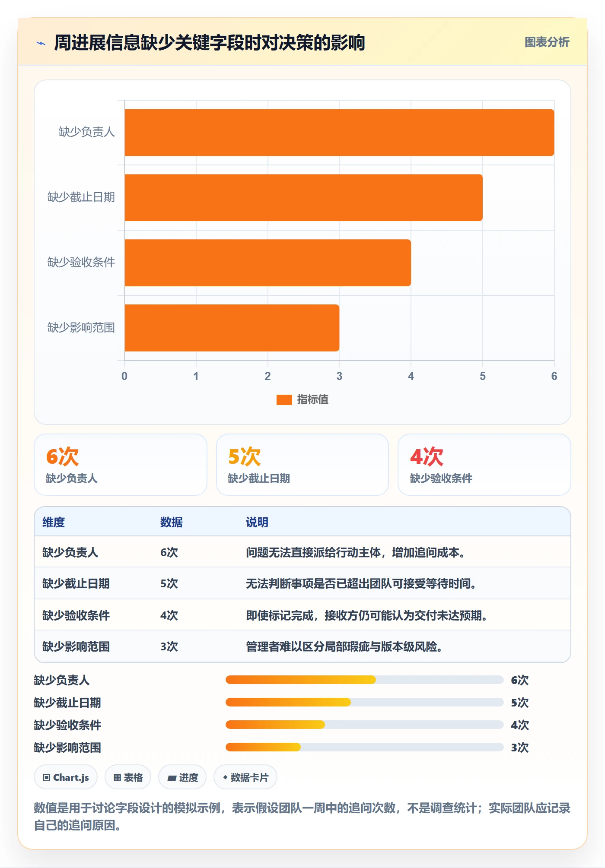The width and height of the screenshot is (605, 868).
Task: Click the 维度 table column header
Action: [x=54, y=522]
